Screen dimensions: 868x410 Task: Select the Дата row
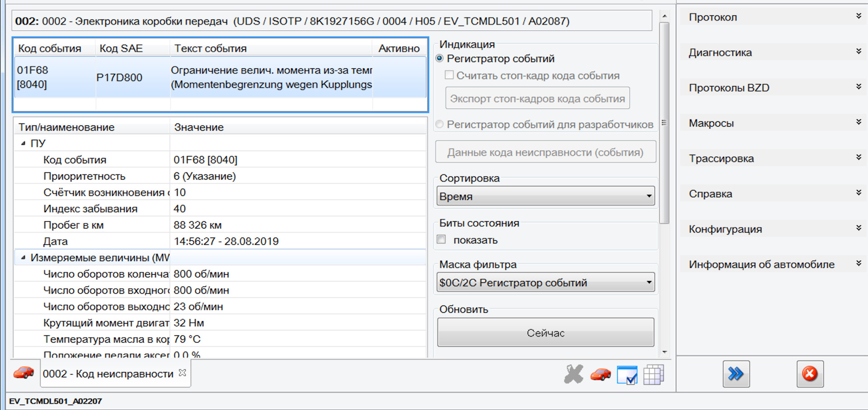220,241
